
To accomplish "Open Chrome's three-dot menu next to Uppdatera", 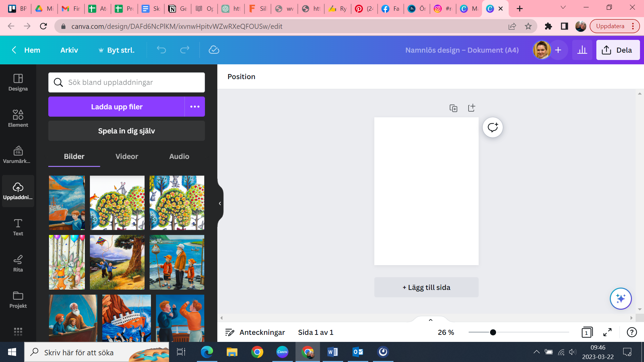I will point(633,26).
